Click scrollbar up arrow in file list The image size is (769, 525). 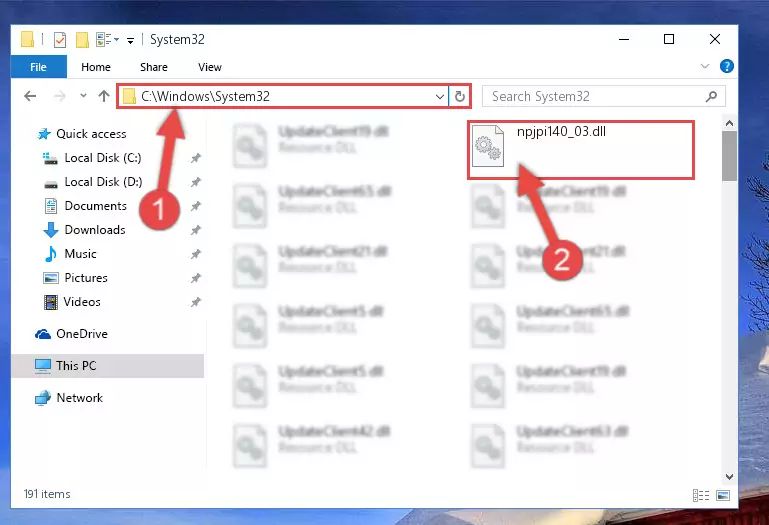729,123
